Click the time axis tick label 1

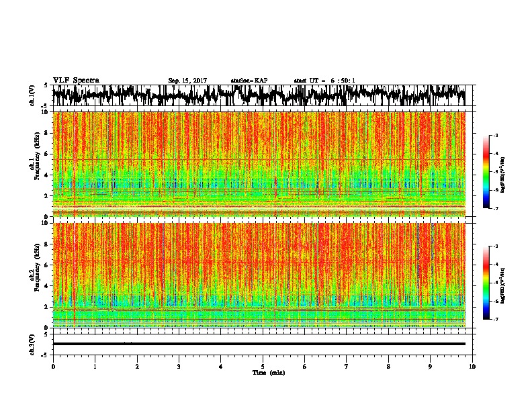pos(95,367)
